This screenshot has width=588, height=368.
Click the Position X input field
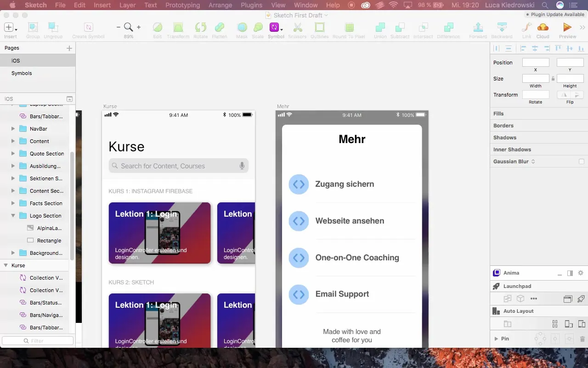536,63
